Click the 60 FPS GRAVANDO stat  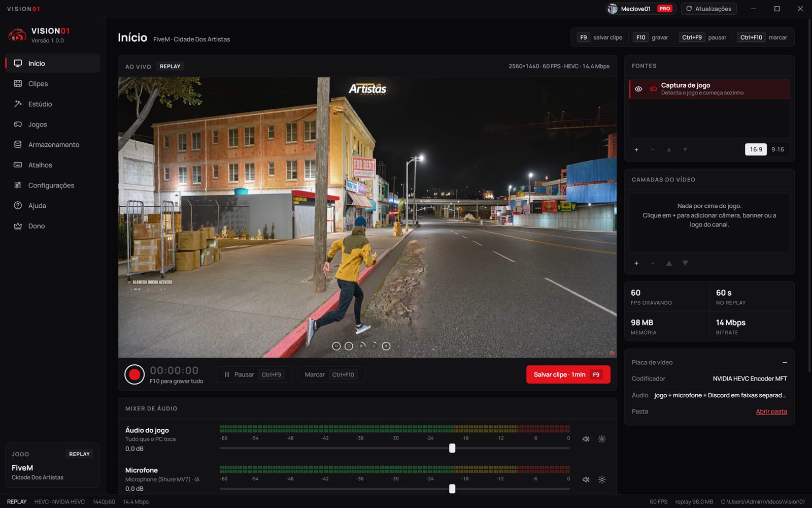(x=667, y=297)
